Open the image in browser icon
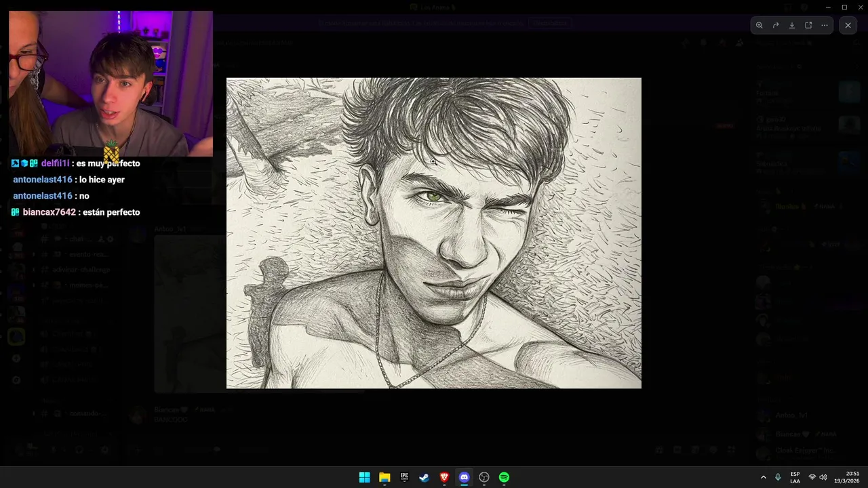868x488 pixels. 808,25
